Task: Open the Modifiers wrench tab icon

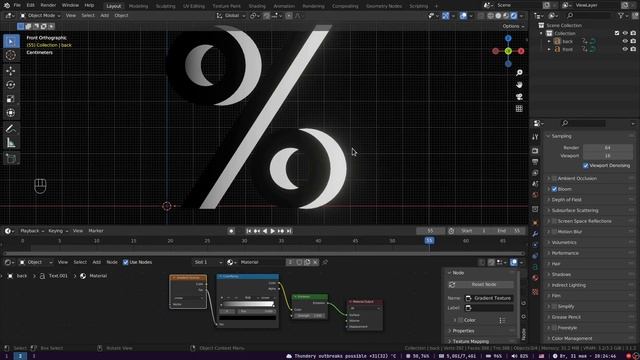Action: (x=535, y=234)
